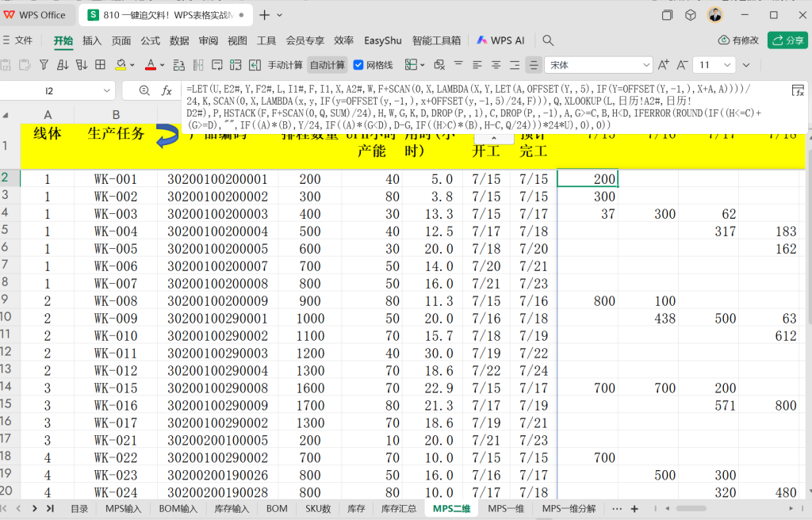Click the fx insert function icon
Screen dimensions: 812x520
click(167, 90)
